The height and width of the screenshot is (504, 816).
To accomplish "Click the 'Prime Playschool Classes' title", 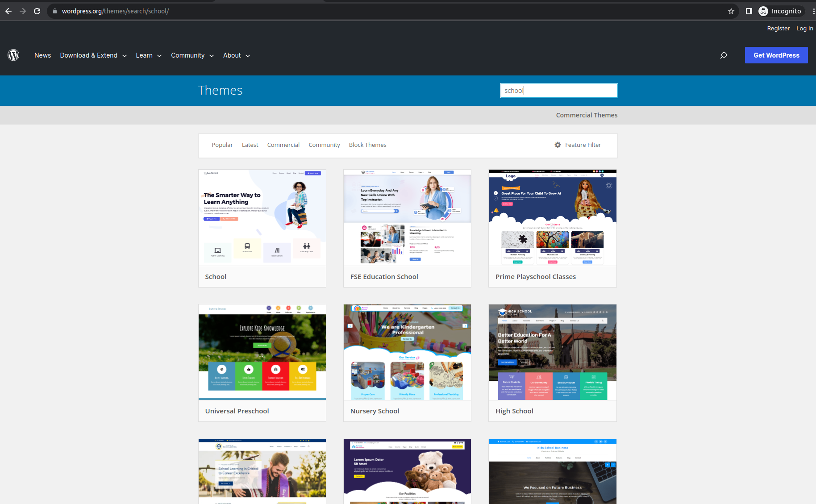I will coord(536,277).
